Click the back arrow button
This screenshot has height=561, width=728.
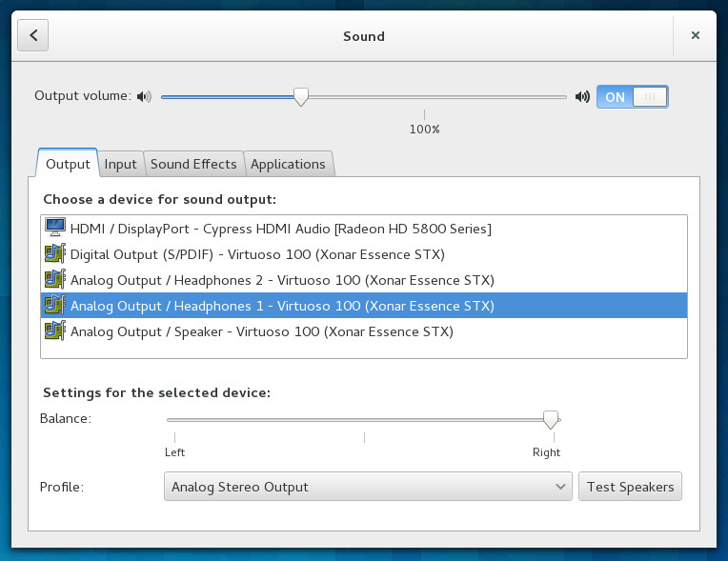33,36
